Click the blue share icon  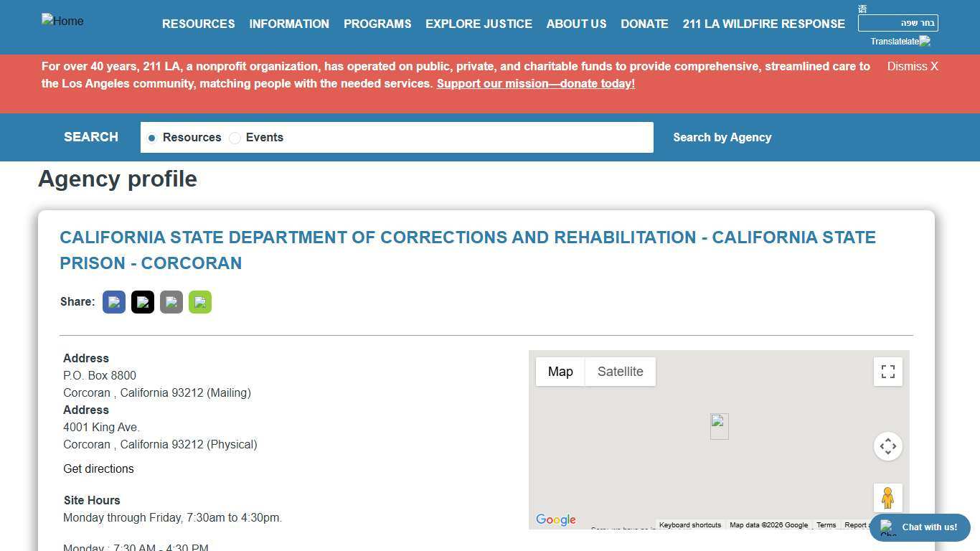pos(114,302)
